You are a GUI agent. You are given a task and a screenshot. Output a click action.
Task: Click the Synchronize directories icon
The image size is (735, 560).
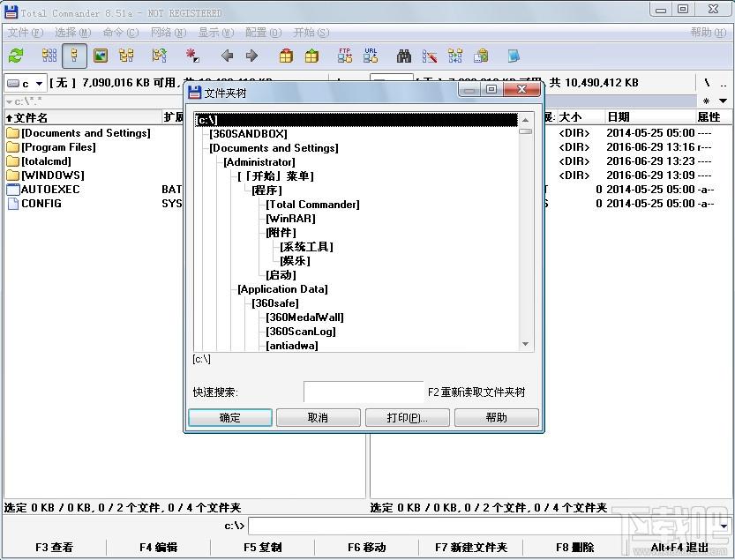click(x=454, y=56)
